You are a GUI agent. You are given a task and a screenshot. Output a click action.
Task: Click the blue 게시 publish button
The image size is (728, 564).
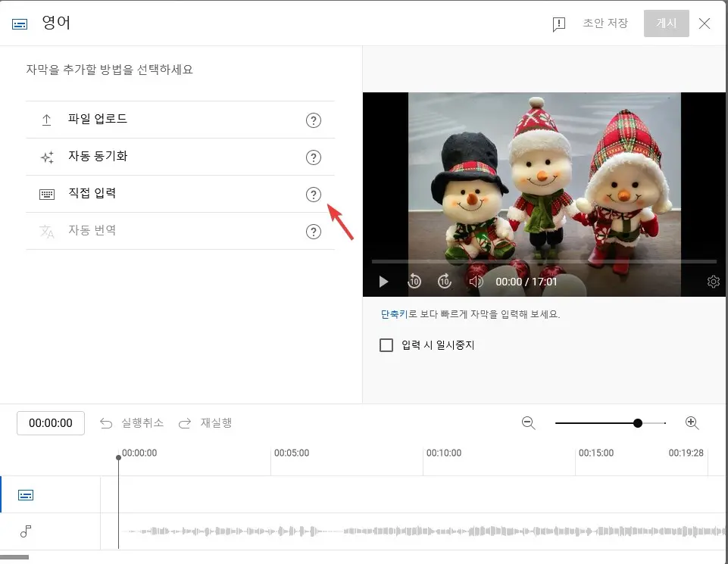[x=666, y=23]
